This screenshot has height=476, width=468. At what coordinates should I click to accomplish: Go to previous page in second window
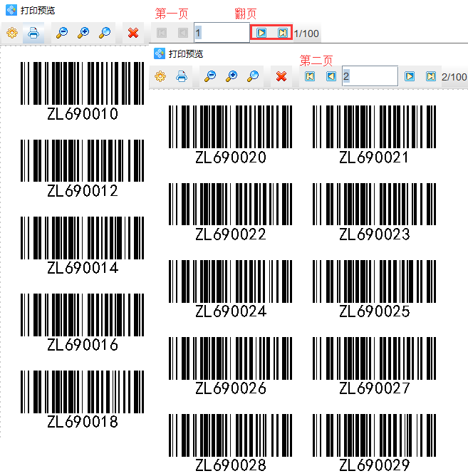[331, 76]
